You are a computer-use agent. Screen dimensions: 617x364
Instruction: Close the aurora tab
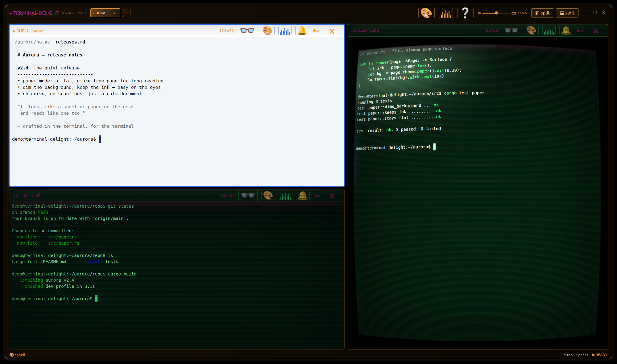114,13
